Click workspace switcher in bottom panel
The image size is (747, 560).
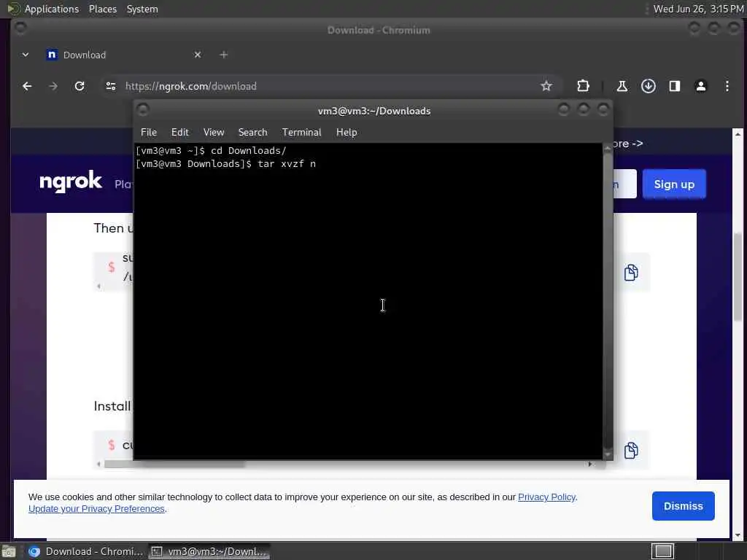click(x=662, y=551)
